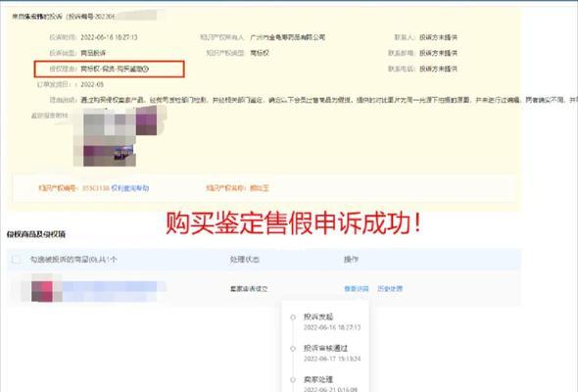The image size is (578, 392).
Task: Open the 权利查询帮助 help link
Action: click(130, 188)
